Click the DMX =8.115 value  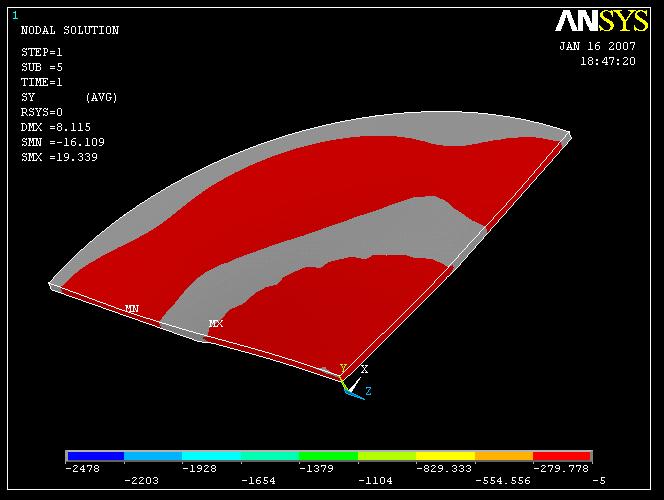click(x=56, y=127)
